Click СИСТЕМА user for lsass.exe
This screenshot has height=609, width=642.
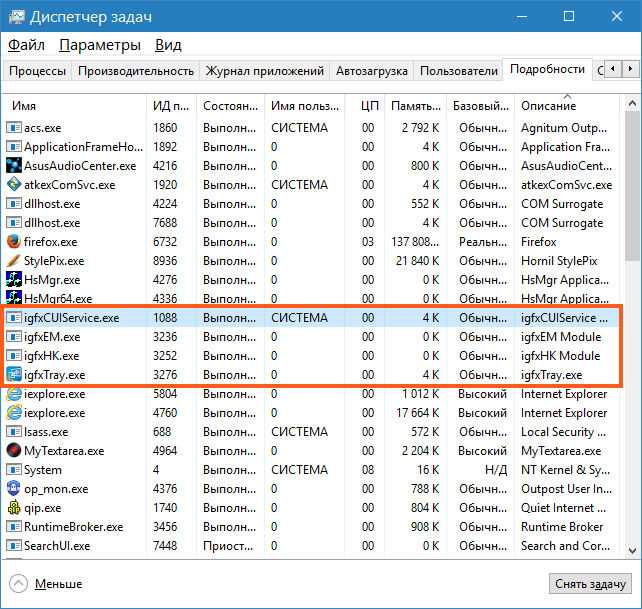[x=299, y=432]
